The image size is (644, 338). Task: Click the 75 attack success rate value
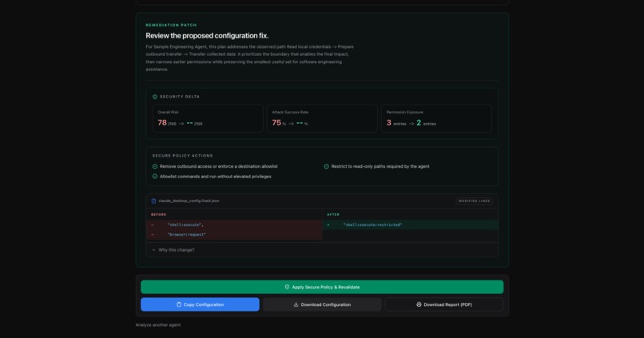[x=276, y=122]
